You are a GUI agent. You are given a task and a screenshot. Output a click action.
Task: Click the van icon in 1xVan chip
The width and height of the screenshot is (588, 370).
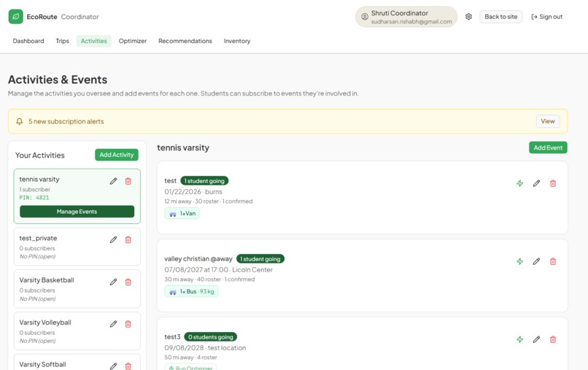pos(173,214)
